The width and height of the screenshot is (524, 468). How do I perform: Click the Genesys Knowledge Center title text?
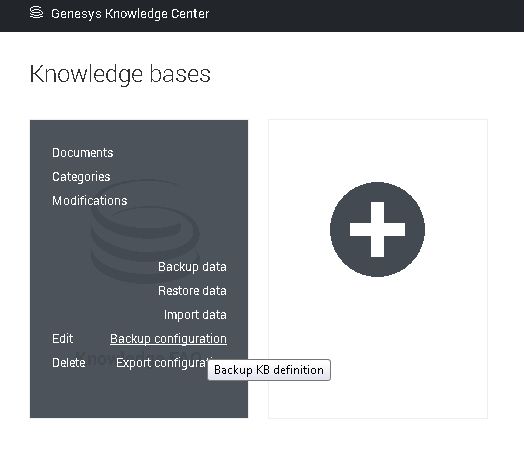click(130, 14)
